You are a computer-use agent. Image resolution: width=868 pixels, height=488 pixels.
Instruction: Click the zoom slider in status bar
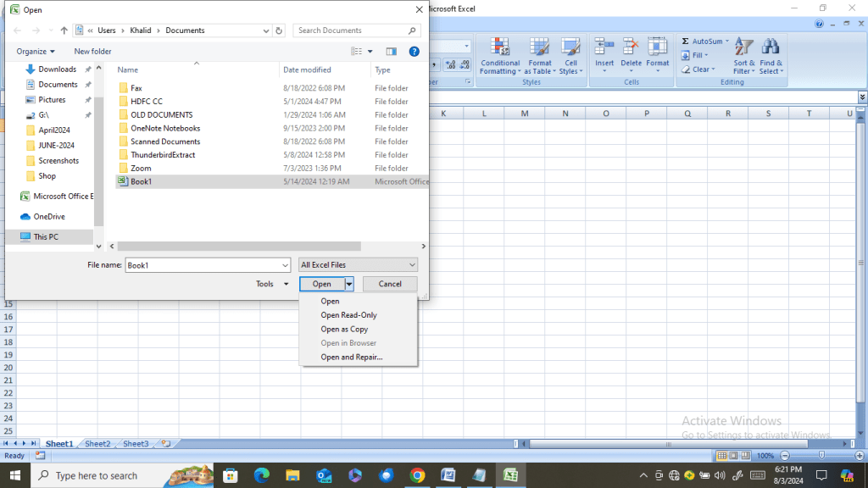pyautogui.click(x=821, y=456)
